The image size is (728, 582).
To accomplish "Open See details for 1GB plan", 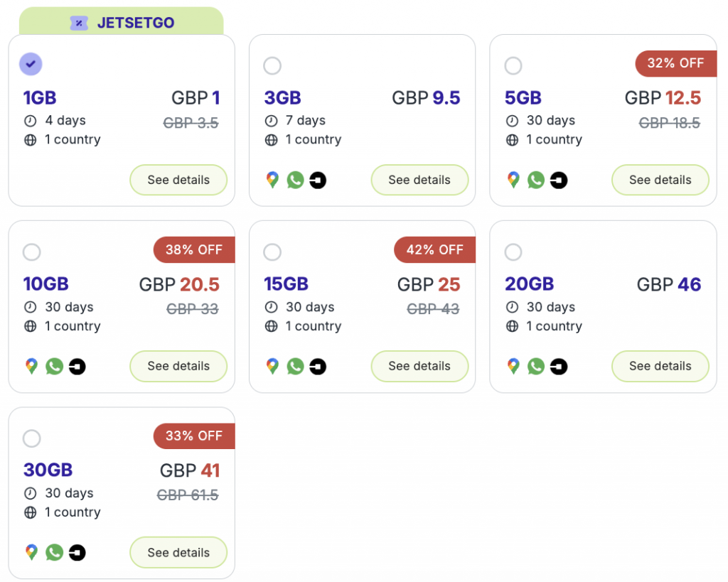I will pyautogui.click(x=178, y=180).
